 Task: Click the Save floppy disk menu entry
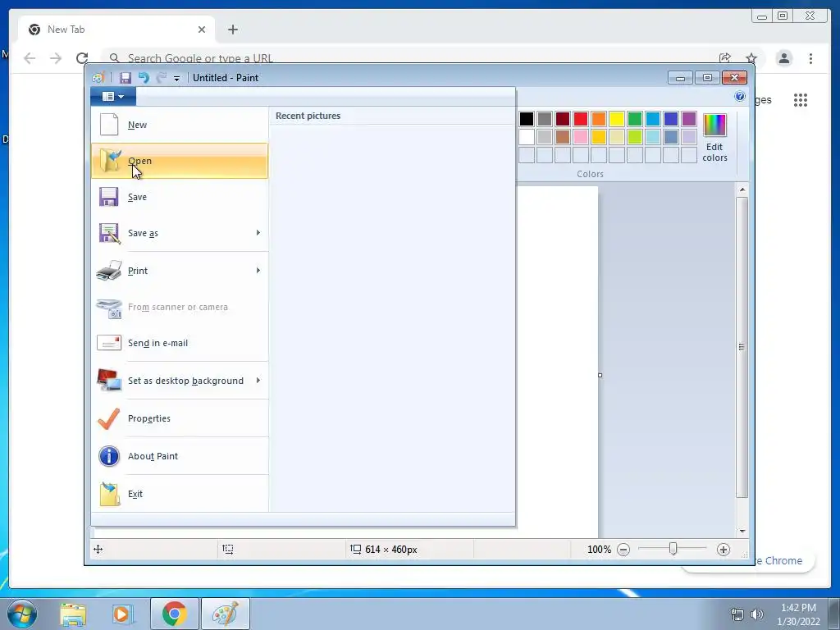coord(180,197)
